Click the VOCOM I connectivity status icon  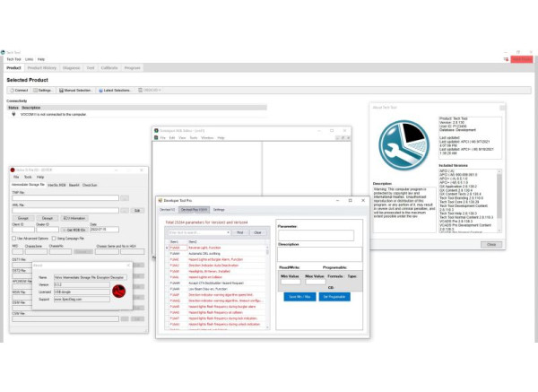(x=12, y=114)
